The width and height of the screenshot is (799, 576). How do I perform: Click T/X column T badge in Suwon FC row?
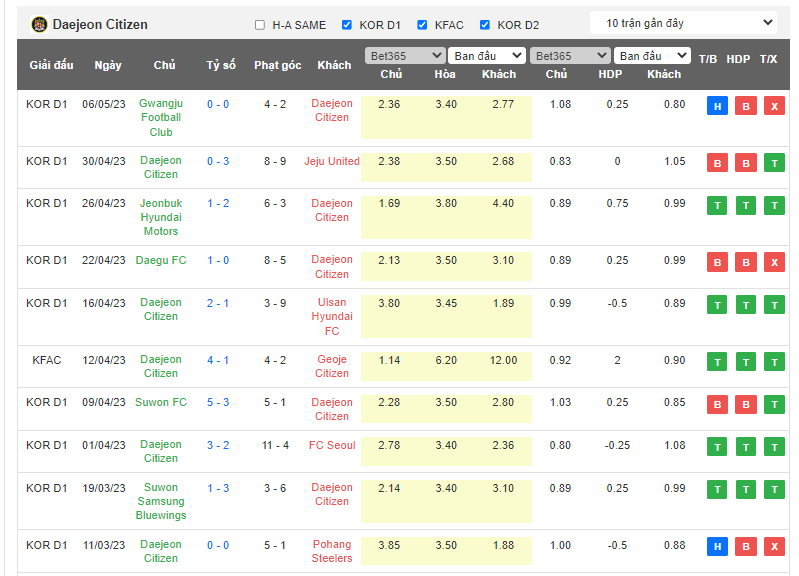click(774, 405)
